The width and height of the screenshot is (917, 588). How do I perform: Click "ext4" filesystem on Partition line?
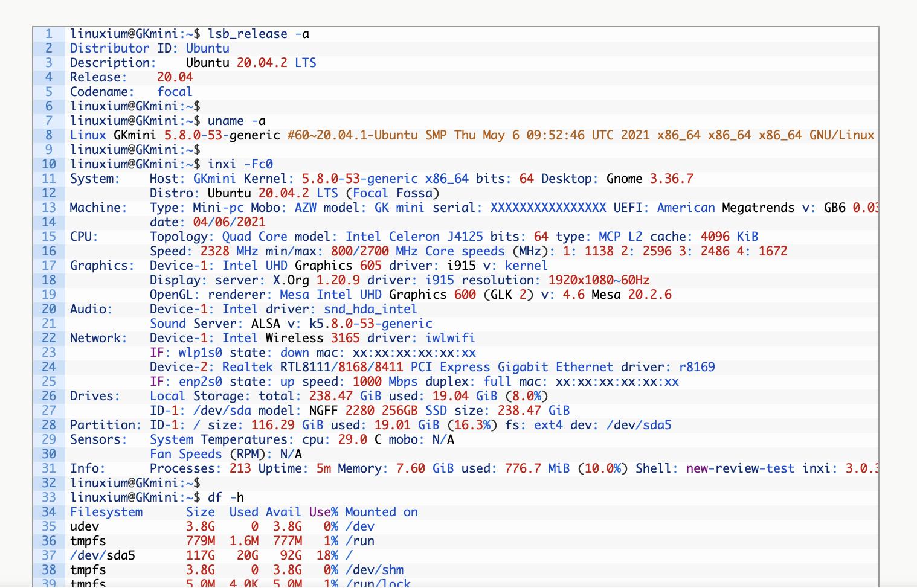point(548,425)
